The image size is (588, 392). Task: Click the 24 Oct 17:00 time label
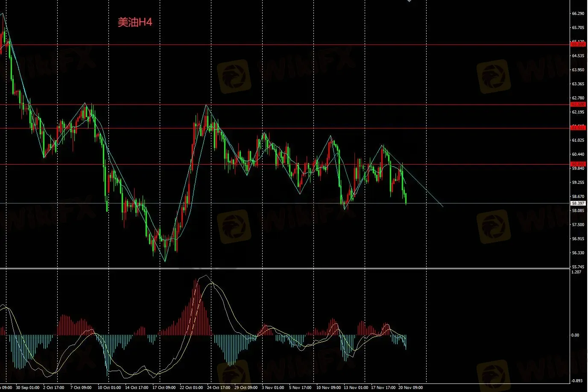click(219, 388)
